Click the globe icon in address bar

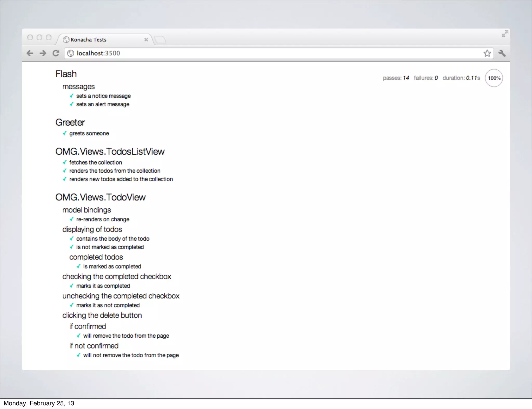pyautogui.click(x=70, y=53)
